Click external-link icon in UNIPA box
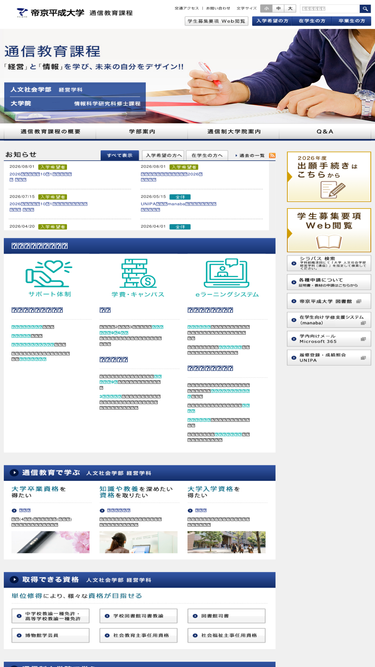Screen dimensions: 375x667 coord(363,358)
